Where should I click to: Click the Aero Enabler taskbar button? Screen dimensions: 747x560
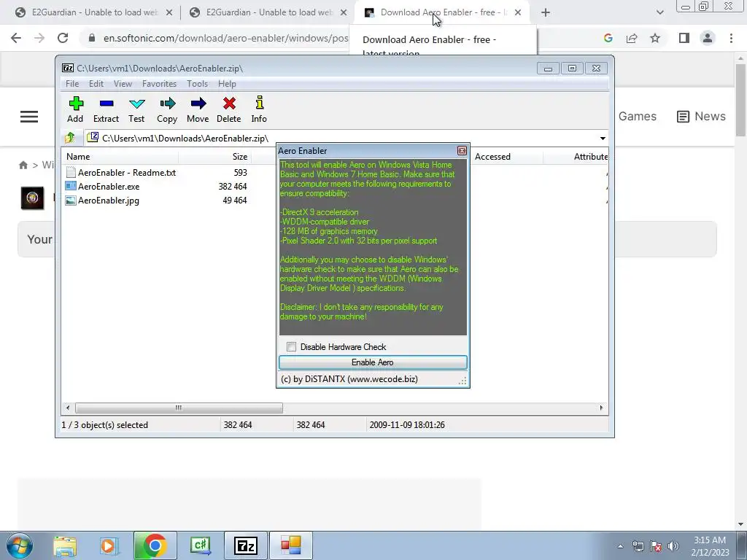tap(291, 545)
